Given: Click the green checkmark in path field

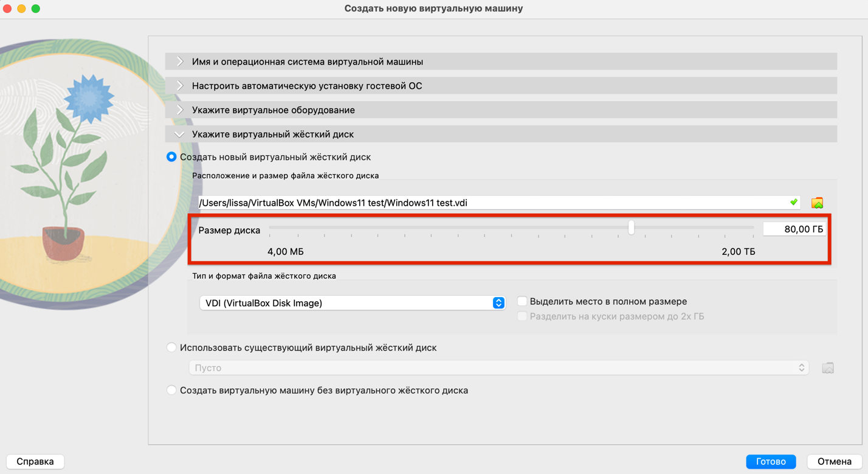Looking at the screenshot, I should (793, 202).
